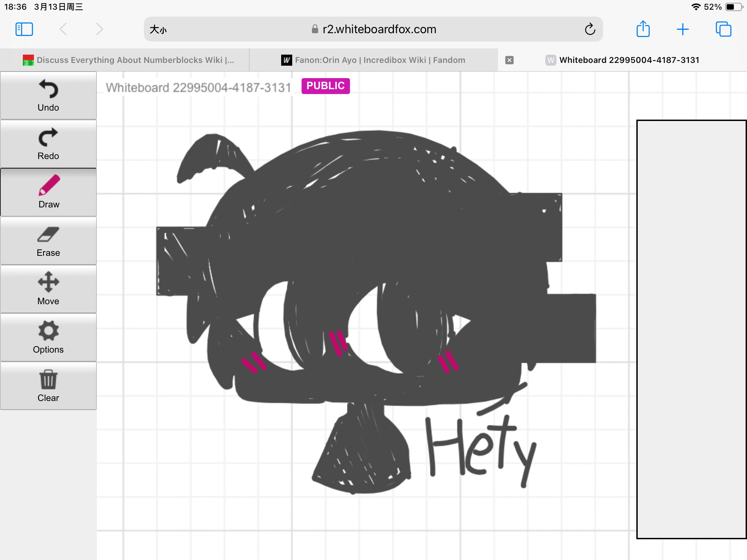Switch to Numberblocks Wiki tab
Screen dimensions: 747x560
[129, 60]
